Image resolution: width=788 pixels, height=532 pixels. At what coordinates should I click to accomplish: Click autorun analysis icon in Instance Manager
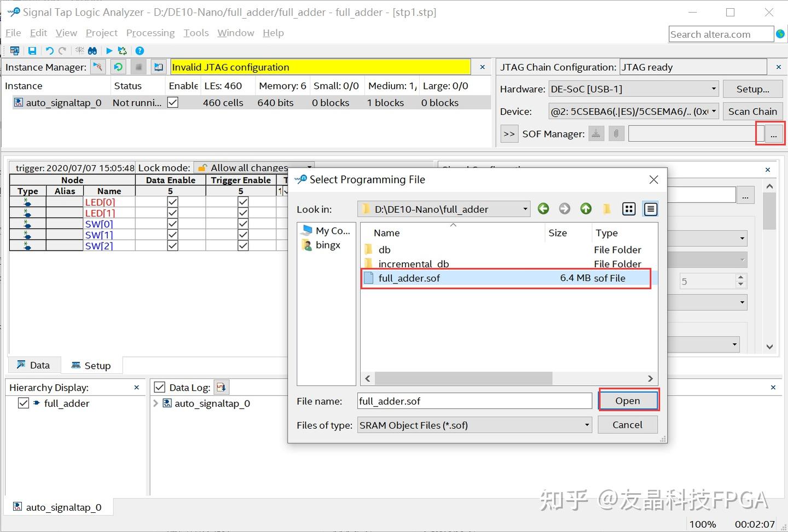tap(118, 67)
